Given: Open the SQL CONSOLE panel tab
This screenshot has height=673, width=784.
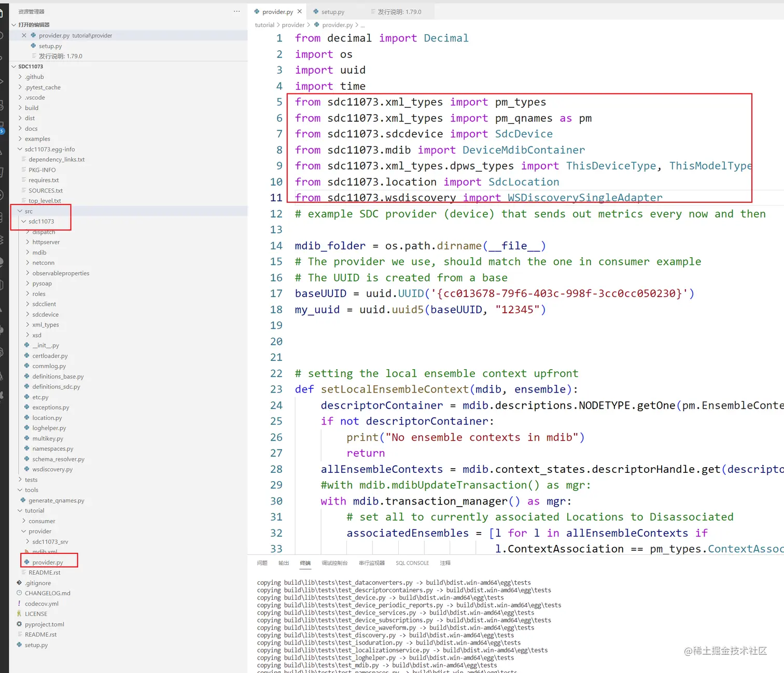Looking at the screenshot, I should click(412, 563).
